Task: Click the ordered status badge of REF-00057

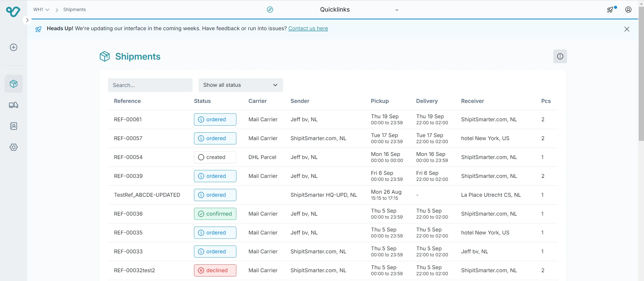Action: (x=215, y=138)
